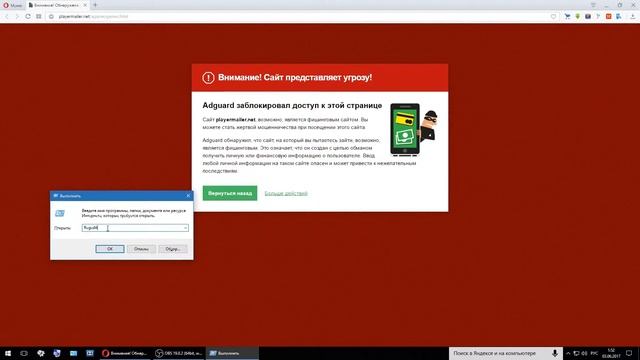
Task: Open Task View on the taskbar
Action: point(24,353)
